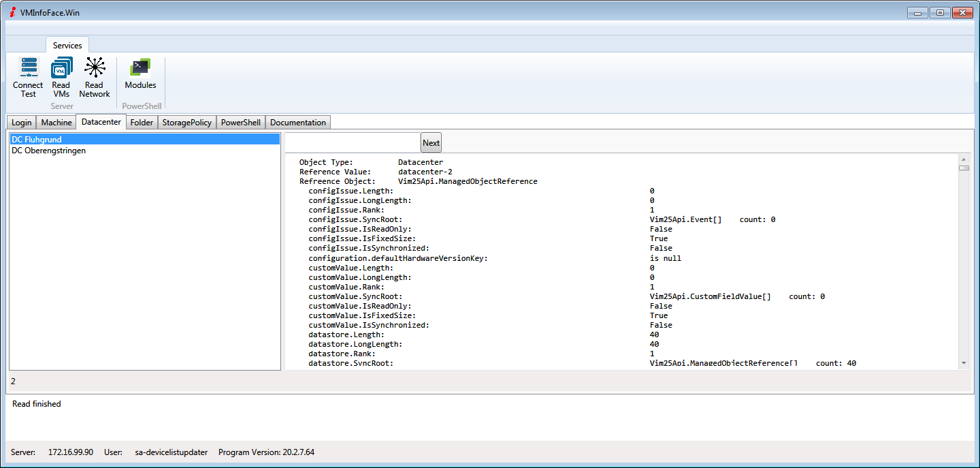The height and width of the screenshot is (468, 980).
Task: Select the Services ribbon tab
Action: click(x=67, y=46)
